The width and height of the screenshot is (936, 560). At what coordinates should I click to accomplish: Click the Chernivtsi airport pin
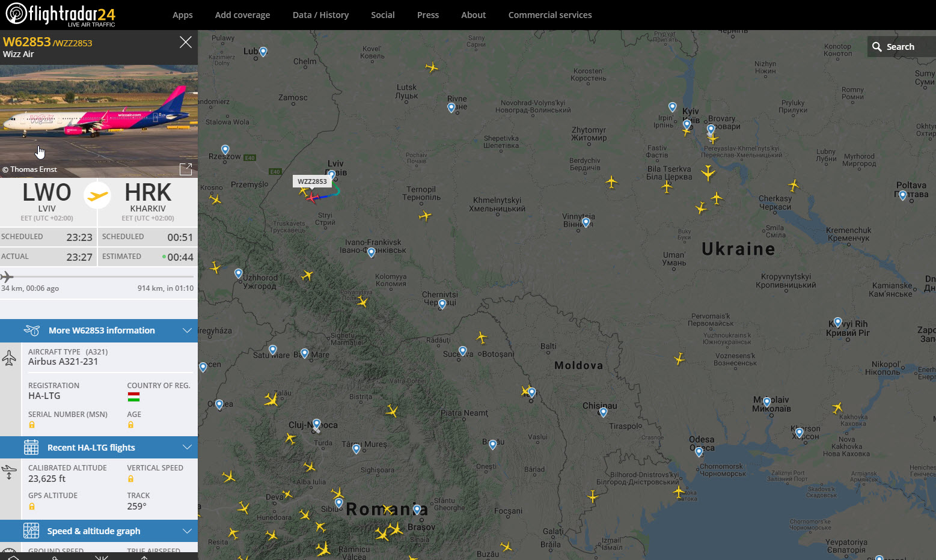click(x=442, y=304)
